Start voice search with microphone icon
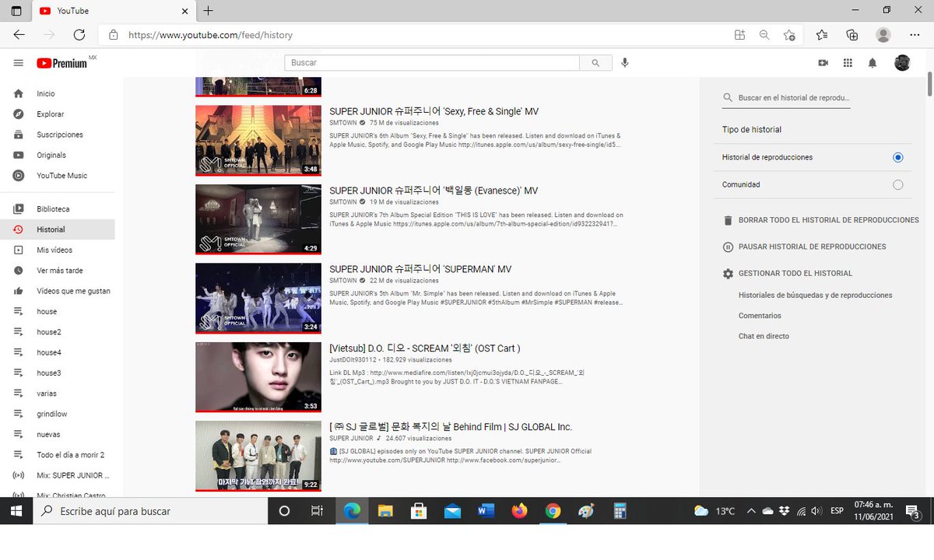This screenshot has height=560, width=934. tap(625, 63)
